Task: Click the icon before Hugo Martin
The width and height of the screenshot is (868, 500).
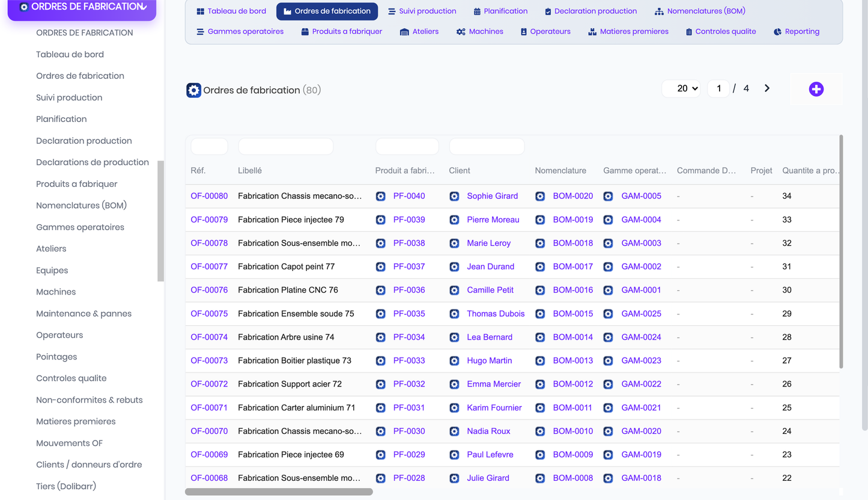Action: pyautogui.click(x=455, y=361)
